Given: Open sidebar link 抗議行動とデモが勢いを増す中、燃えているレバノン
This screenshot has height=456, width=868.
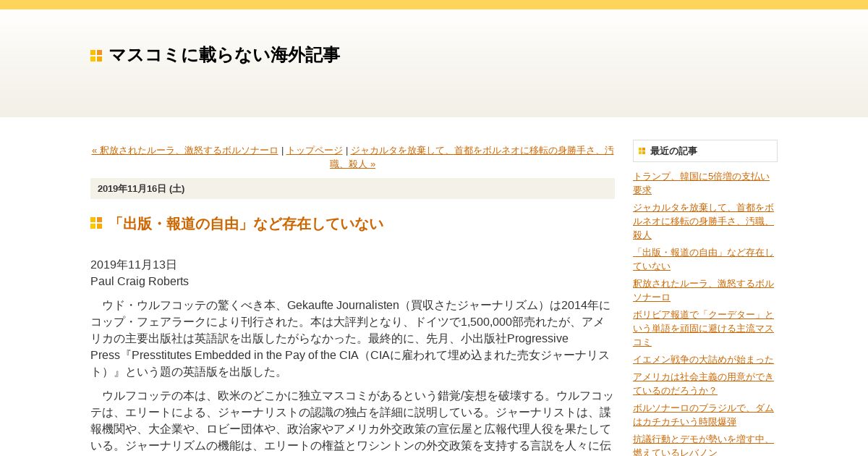Looking at the screenshot, I should click(703, 445).
